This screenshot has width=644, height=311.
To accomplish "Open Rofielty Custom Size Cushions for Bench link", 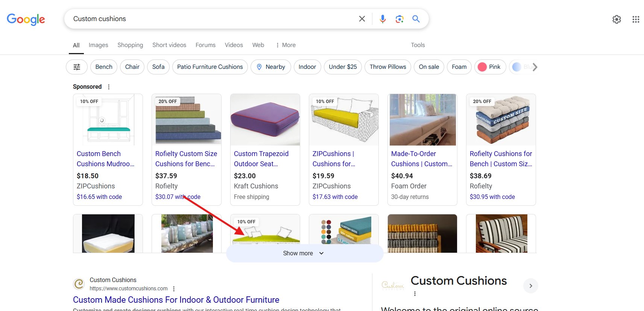I will coord(186,159).
